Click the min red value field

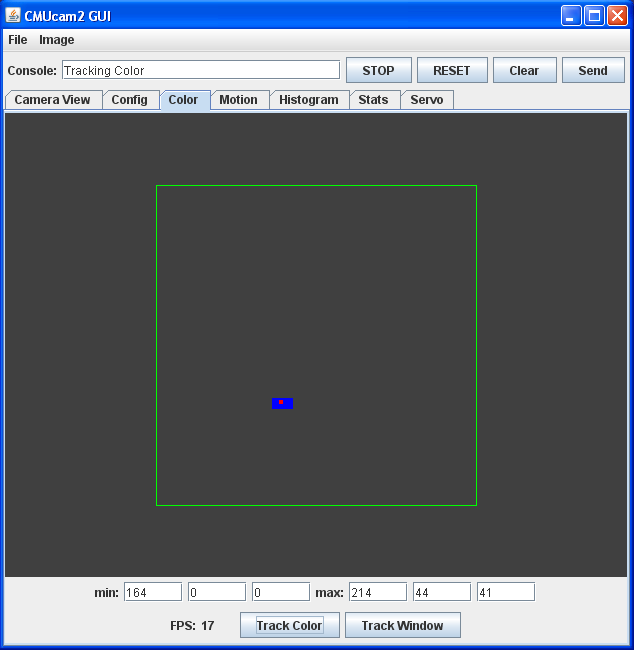(152, 592)
